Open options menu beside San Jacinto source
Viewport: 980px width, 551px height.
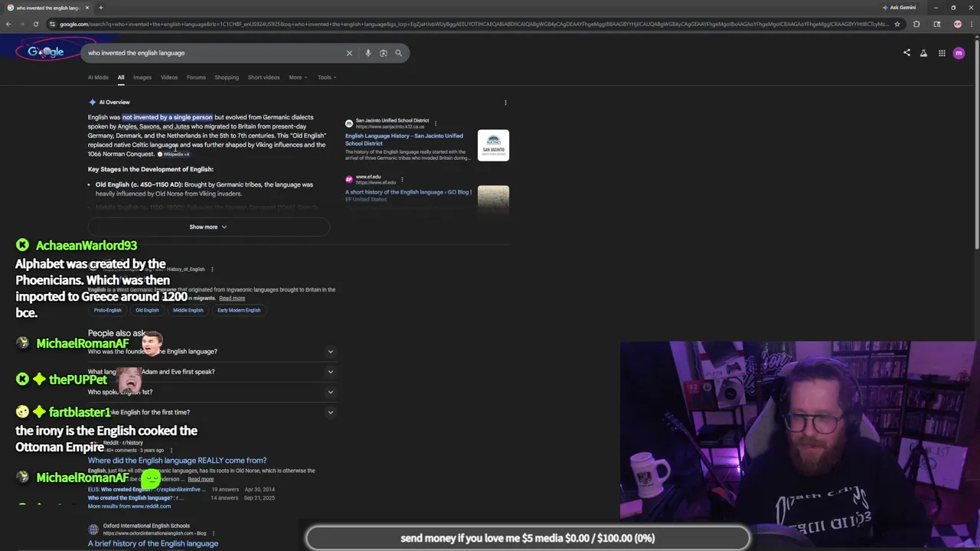(x=436, y=123)
